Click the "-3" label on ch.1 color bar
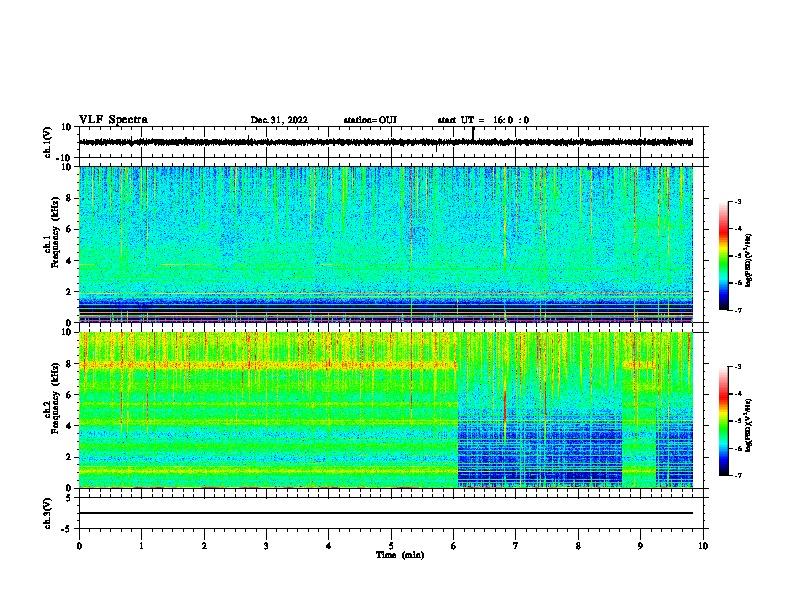This screenshot has width=792, height=612. click(x=737, y=201)
